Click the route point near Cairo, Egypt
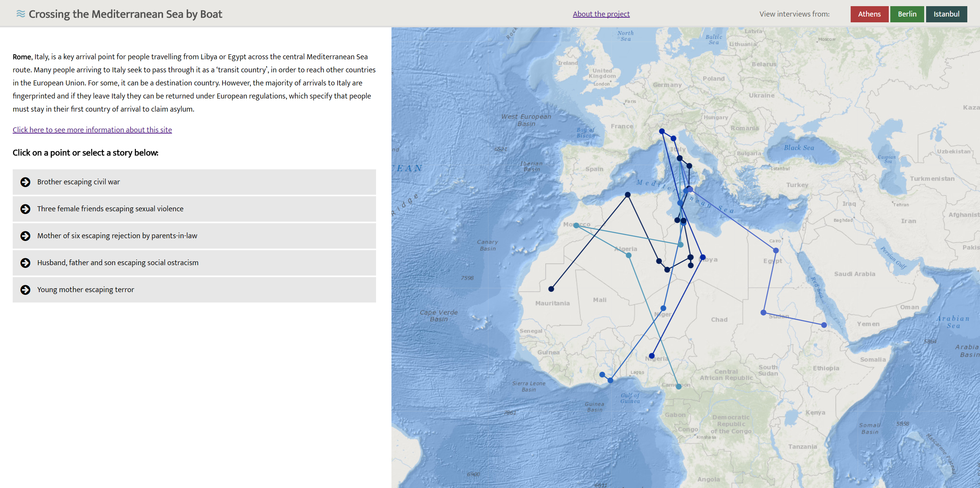 tap(776, 251)
